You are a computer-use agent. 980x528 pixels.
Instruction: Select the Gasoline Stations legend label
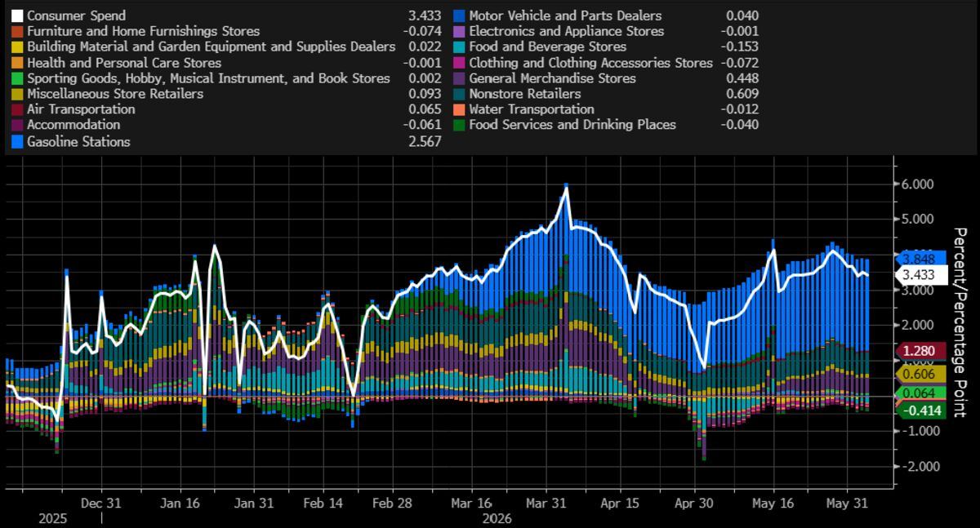point(78,142)
